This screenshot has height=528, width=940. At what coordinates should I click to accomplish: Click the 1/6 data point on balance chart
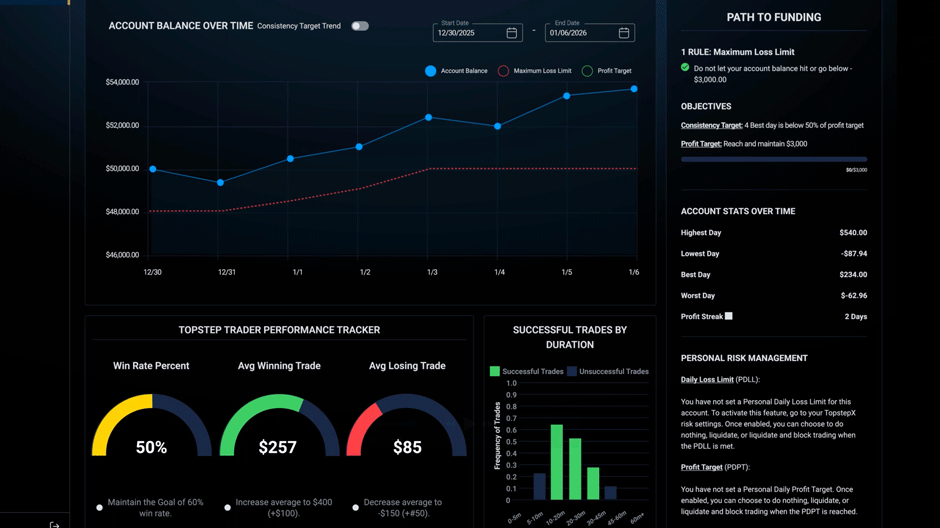tap(634, 89)
